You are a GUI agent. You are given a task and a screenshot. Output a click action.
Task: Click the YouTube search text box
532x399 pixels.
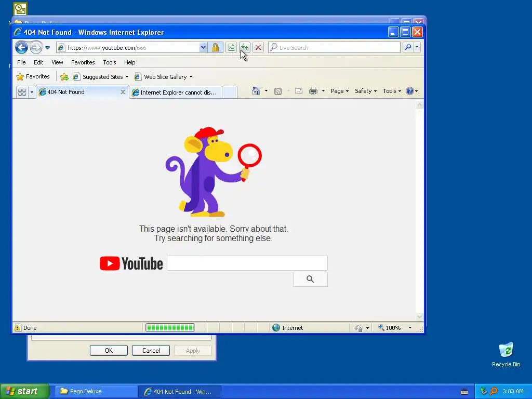coord(247,263)
